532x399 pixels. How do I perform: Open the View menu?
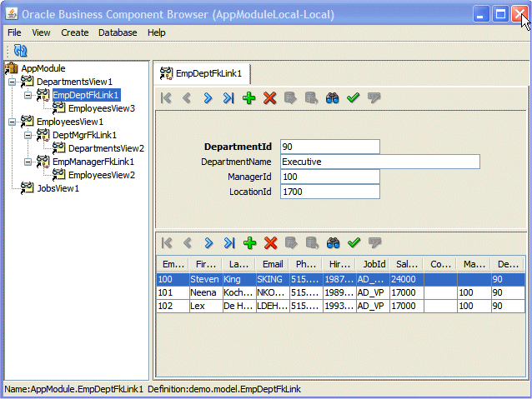[41, 32]
